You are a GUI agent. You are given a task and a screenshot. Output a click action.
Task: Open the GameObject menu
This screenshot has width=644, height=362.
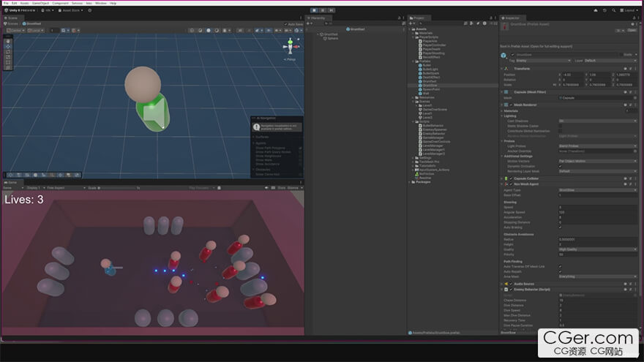point(40,3)
